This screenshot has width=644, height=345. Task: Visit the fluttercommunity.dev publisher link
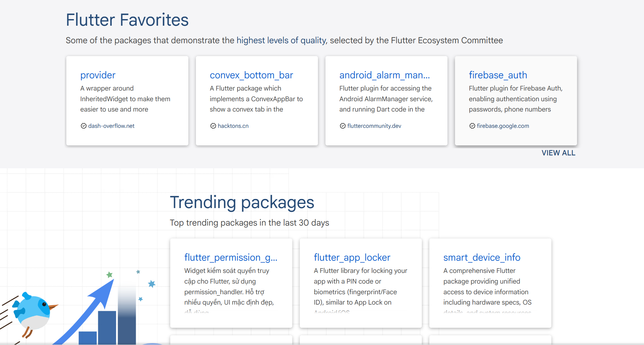(x=374, y=126)
